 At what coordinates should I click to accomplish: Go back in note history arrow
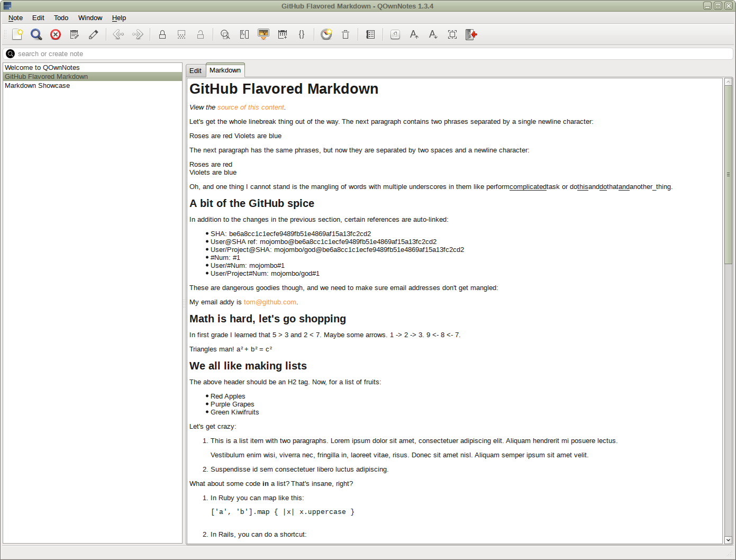119,34
